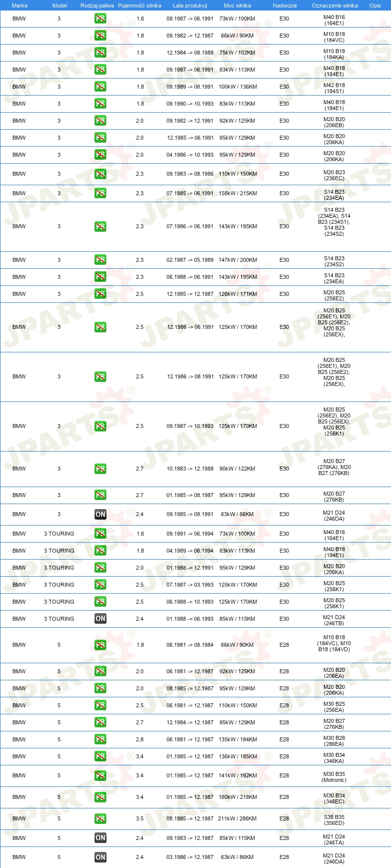Click the Pojemność silnika column header
Screen dimensions: 391x868
tap(139, 6)
